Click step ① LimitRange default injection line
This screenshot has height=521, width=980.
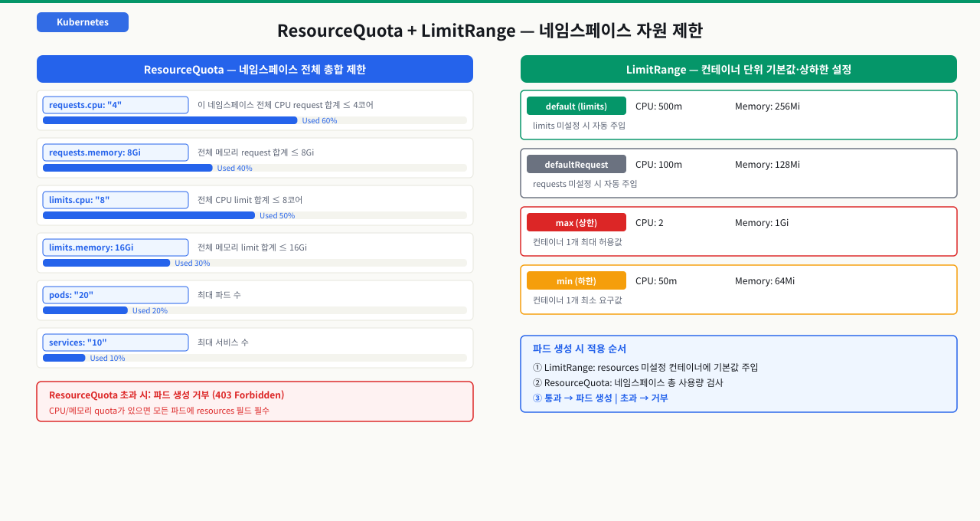(645, 367)
